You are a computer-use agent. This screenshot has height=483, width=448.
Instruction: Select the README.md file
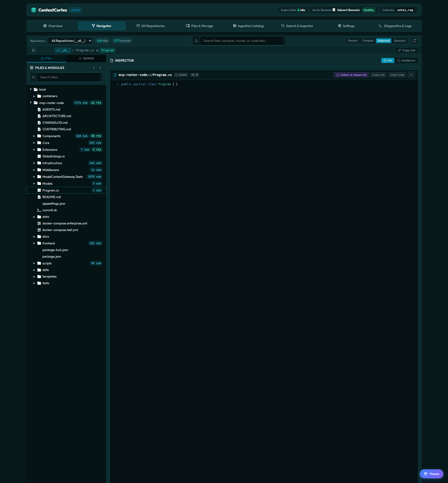click(x=66, y=197)
